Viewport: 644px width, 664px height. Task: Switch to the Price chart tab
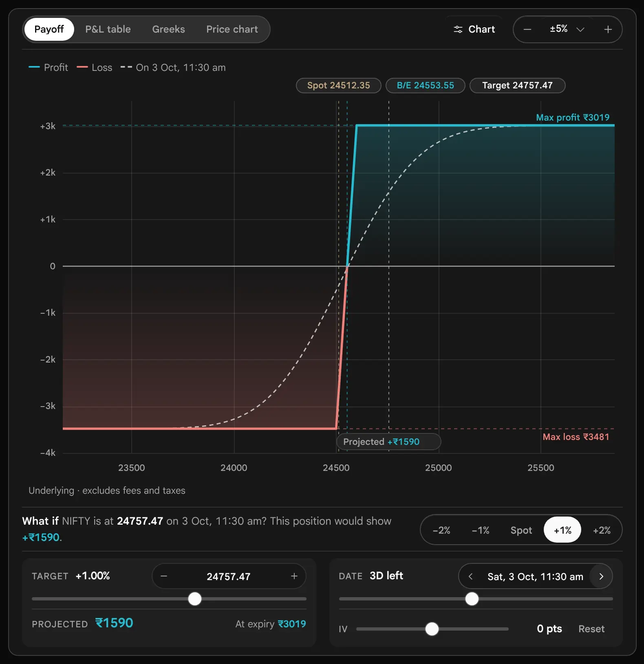[232, 29]
